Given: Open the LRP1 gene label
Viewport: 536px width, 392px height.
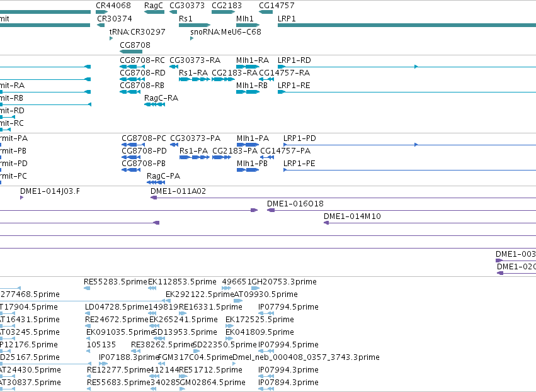Looking at the screenshot, I should pos(287,19).
